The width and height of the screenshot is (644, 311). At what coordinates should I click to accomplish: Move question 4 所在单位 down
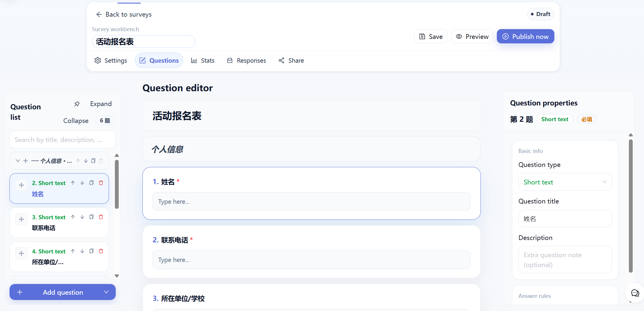click(x=82, y=251)
